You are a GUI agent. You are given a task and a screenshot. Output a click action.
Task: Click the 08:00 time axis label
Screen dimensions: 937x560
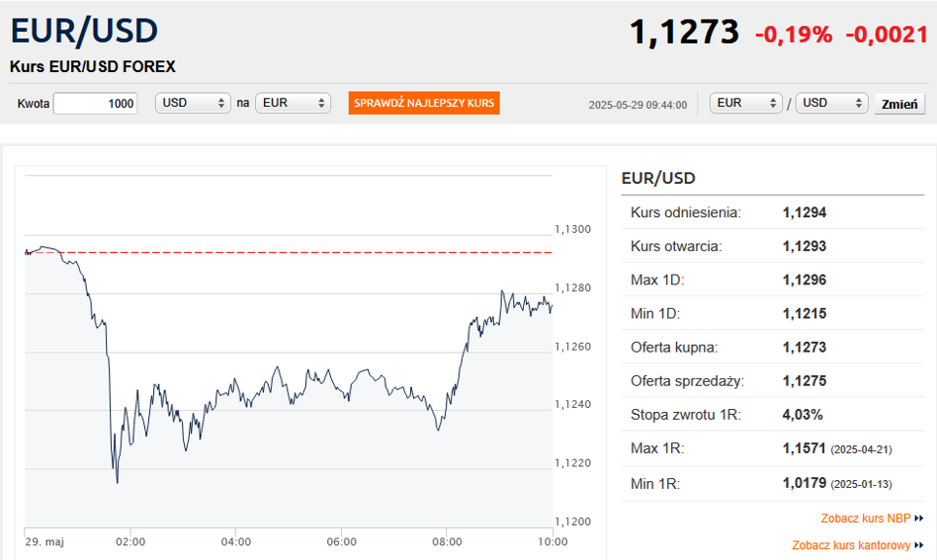coord(447,541)
